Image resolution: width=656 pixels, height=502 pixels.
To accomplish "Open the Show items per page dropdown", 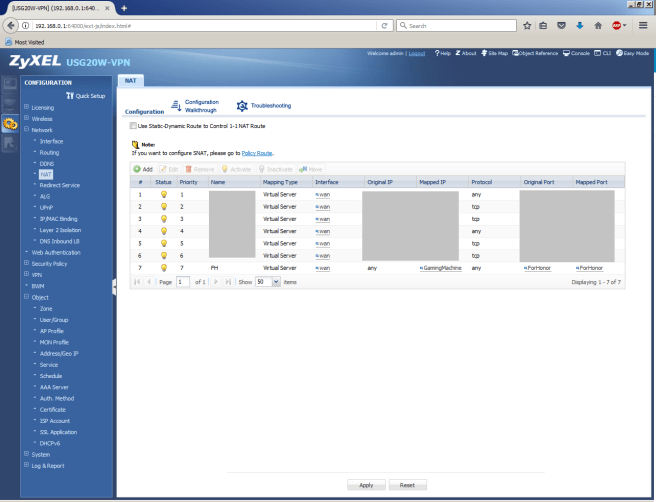I will [x=265, y=282].
